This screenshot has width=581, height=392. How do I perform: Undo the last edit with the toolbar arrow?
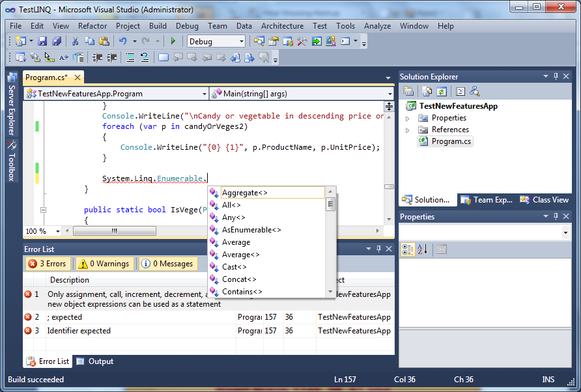[x=122, y=41]
